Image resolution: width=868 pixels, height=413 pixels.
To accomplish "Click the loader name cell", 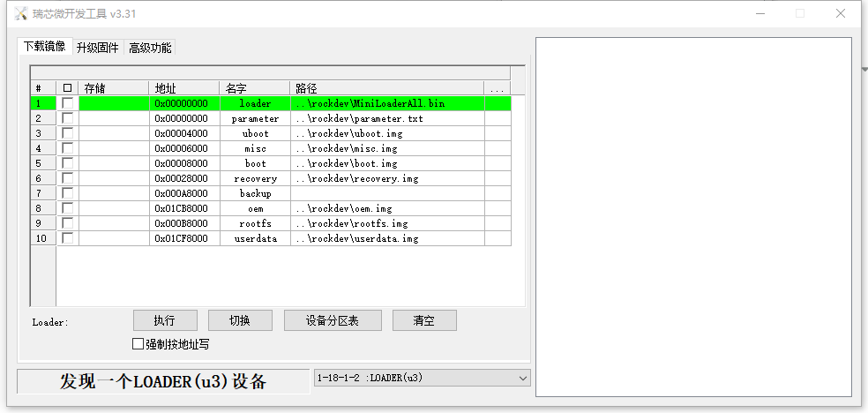I will [x=255, y=103].
